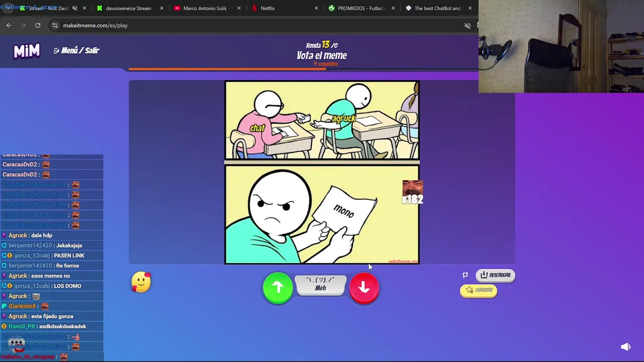
Task: Vote Meh with the shrug button
Action: pos(320,285)
